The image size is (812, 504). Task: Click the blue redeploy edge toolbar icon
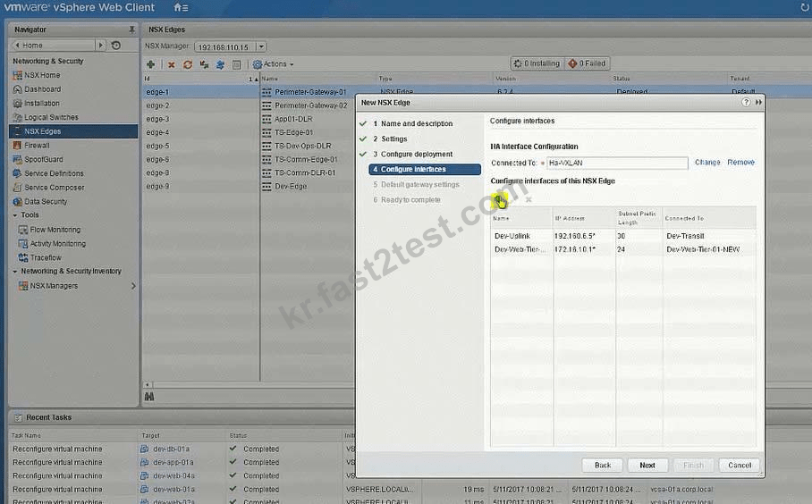[220, 64]
